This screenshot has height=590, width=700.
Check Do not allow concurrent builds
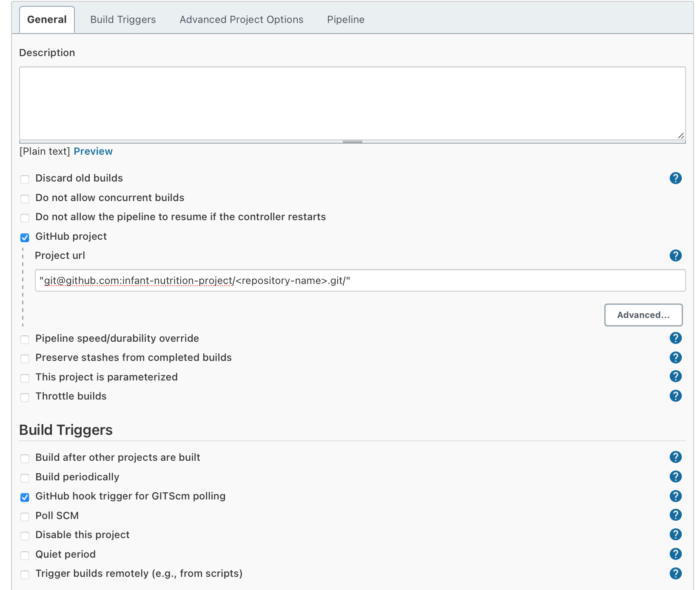tap(25, 199)
